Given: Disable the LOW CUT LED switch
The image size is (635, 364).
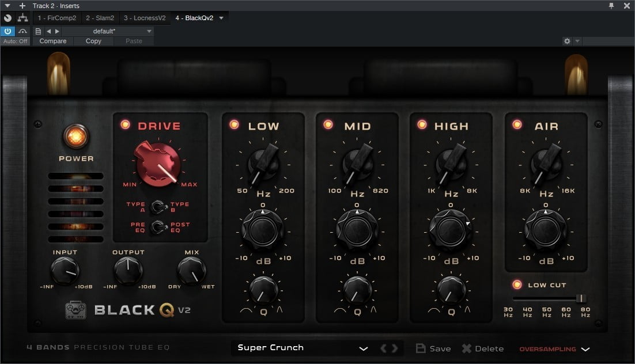Looking at the screenshot, I should point(517,285).
